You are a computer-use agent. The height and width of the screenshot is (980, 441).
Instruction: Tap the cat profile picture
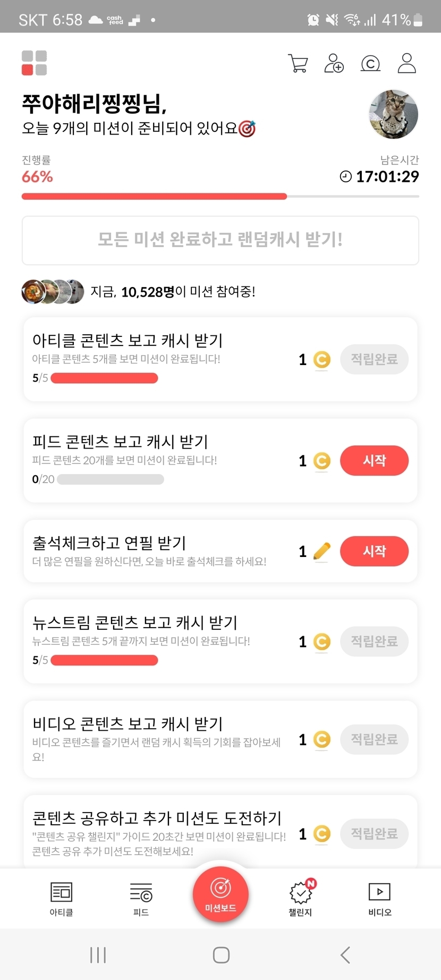[394, 114]
